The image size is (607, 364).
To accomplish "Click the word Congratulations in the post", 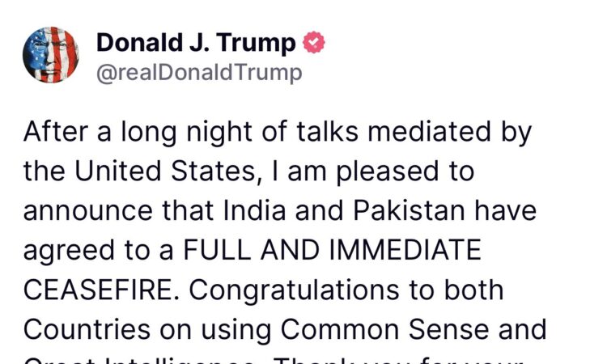I will pyautogui.click(x=294, y=290).
